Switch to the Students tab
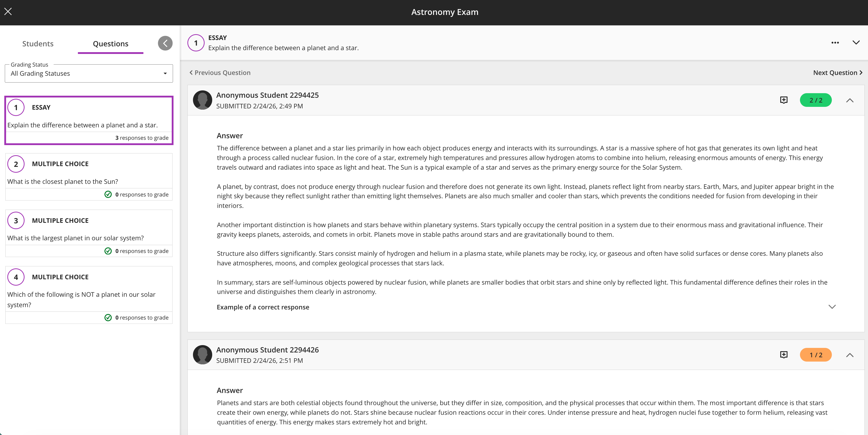The height and width of the screenshot is (435, 868). pyautogui.click(x=38, y=44)
